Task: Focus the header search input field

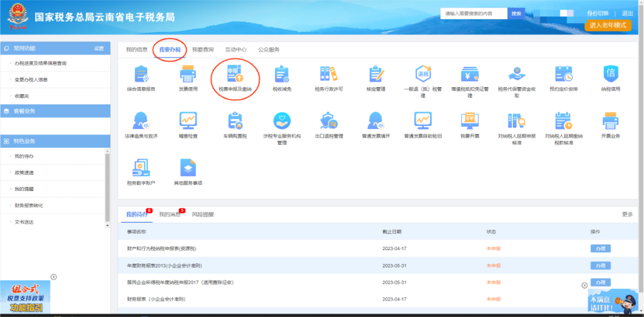Action: coord(474,14)
